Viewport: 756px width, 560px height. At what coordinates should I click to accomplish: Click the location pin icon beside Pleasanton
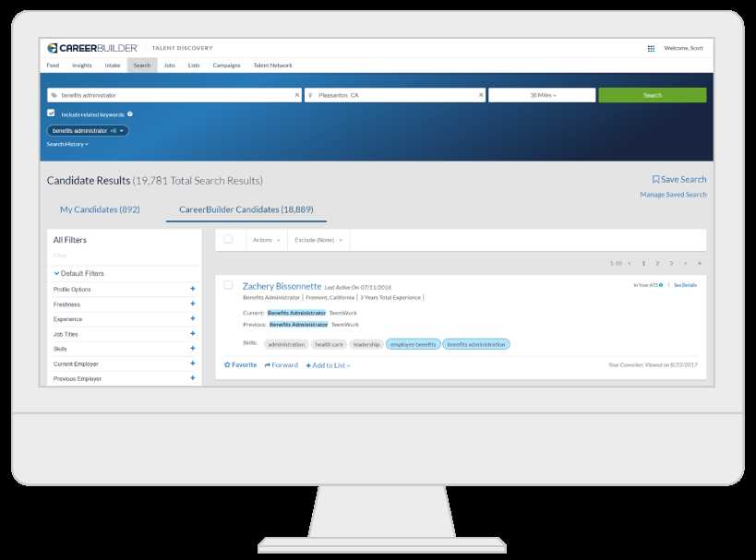pos(309,94)
